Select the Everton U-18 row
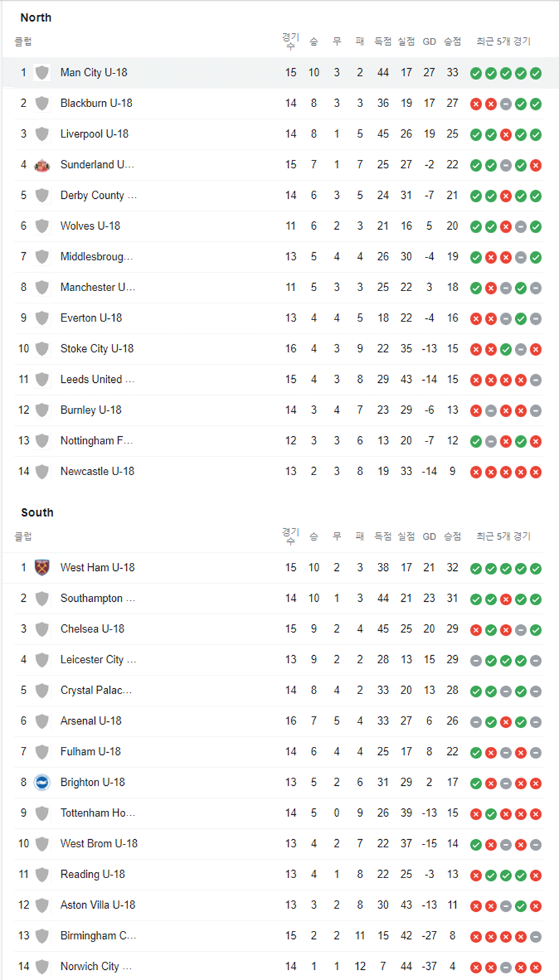Viewport: 559px width, 980px height. point(279,318)
